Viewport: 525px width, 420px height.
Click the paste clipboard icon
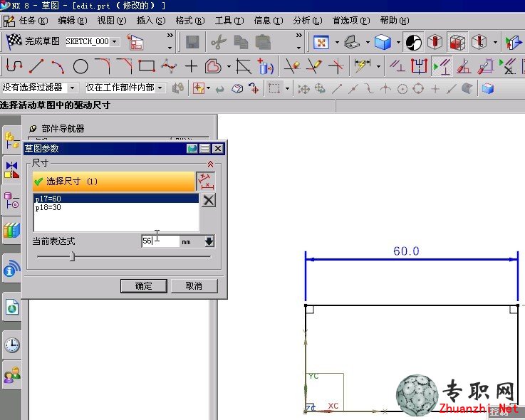coord(263,43)
